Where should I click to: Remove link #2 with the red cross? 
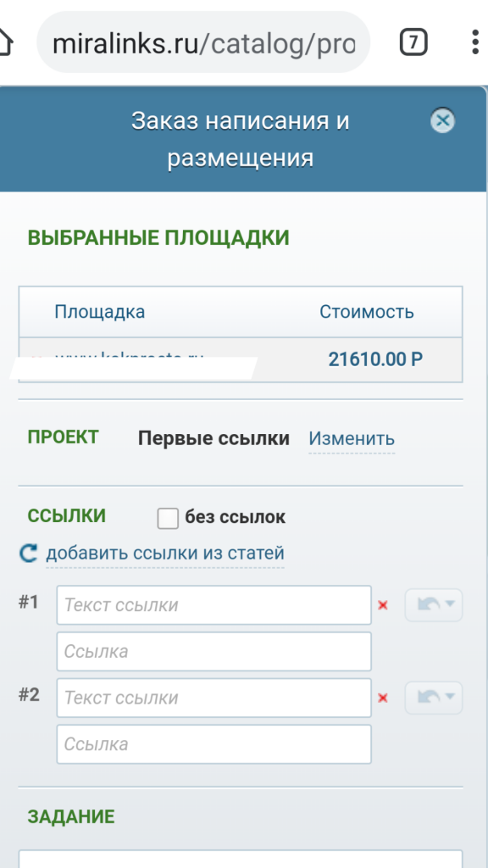point(382,698)
